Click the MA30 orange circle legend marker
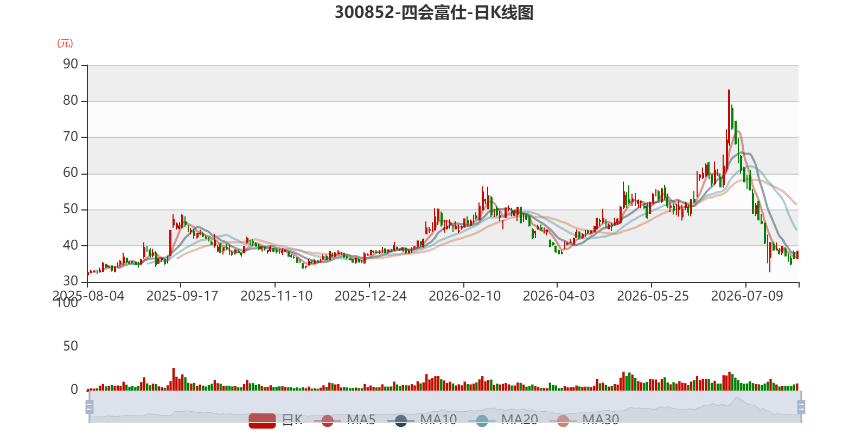This screenshot has width=868, height=434. point(563,420)
